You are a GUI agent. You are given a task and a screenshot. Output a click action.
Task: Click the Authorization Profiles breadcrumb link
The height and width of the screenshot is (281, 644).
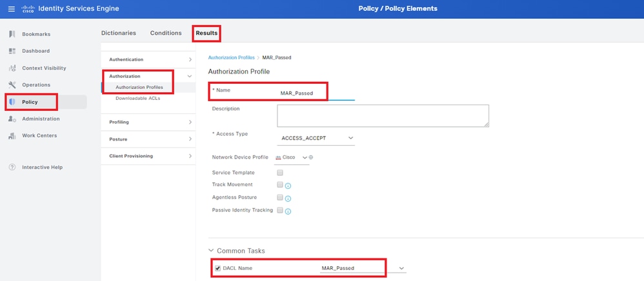point(231,58)
